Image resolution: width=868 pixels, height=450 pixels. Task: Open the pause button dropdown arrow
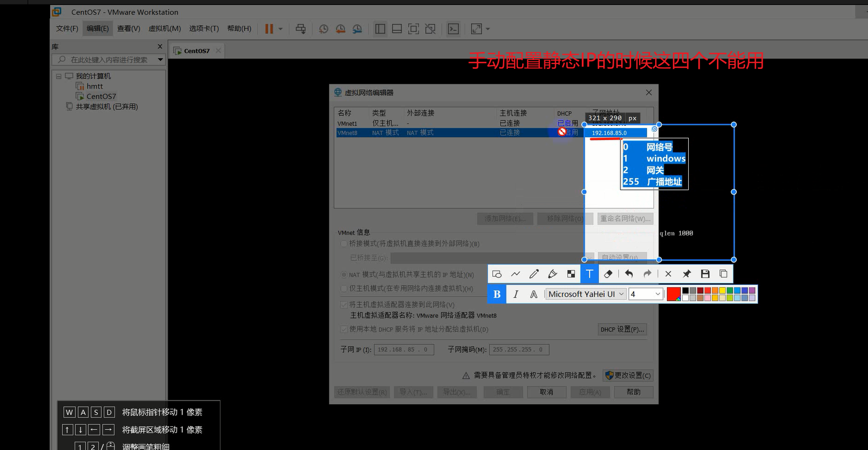click(280, 29)
